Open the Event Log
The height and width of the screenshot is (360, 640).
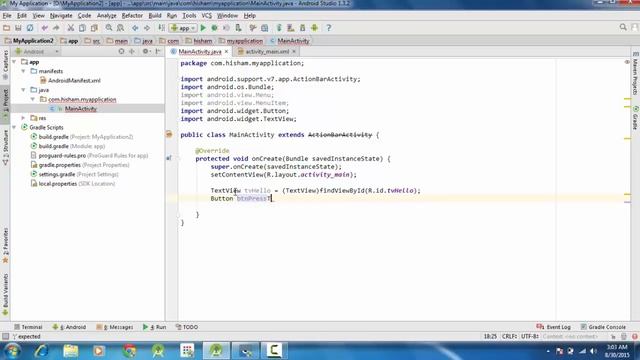point(553,327)
